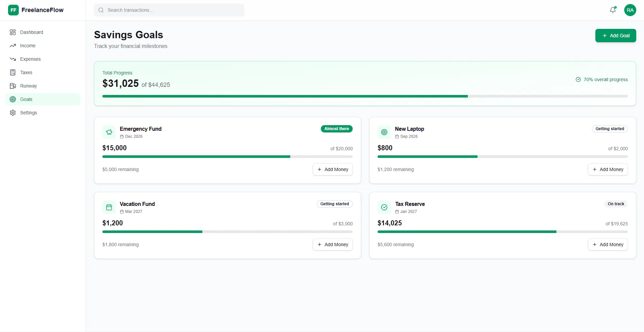The image size is (644, 332).
Task: Click the Runway fuel icon
Action: coord(13,86)
